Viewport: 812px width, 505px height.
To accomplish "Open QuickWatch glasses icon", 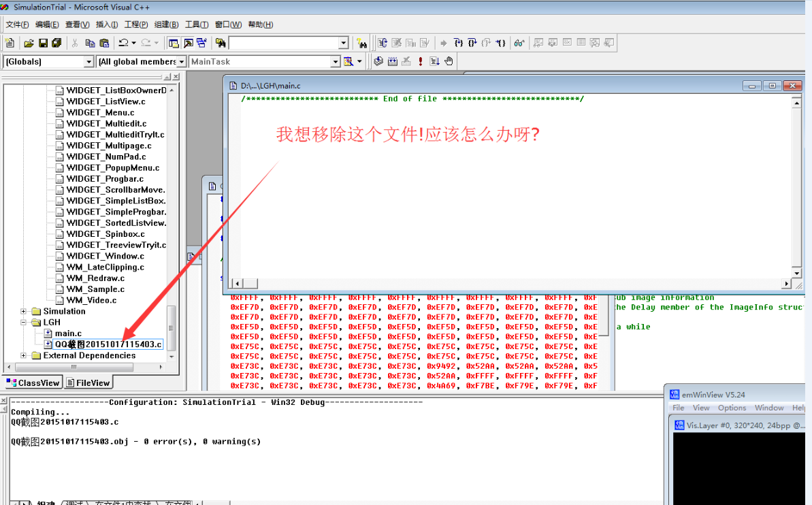I will pos(519,43).
